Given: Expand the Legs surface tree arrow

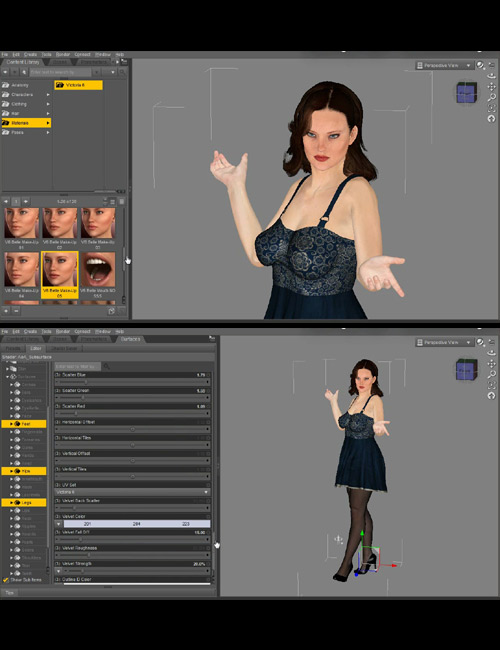Looking at the screenshot, I should pyautogui.click(x=11, y=502).
